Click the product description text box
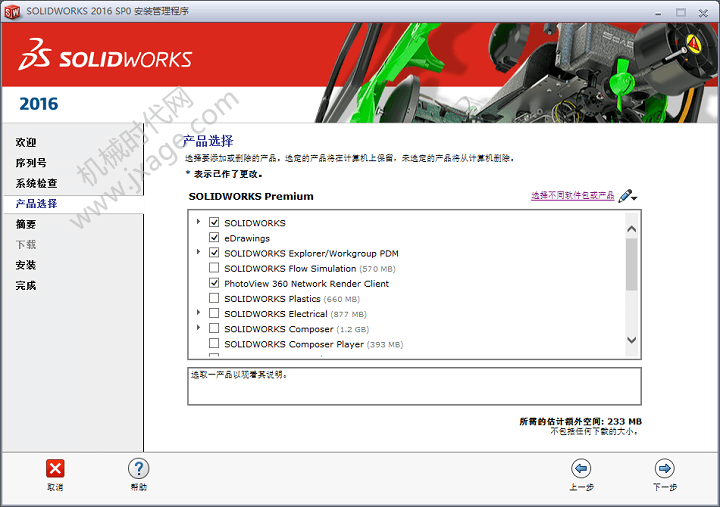Screen dimensions: 720x507 [414, 386]
